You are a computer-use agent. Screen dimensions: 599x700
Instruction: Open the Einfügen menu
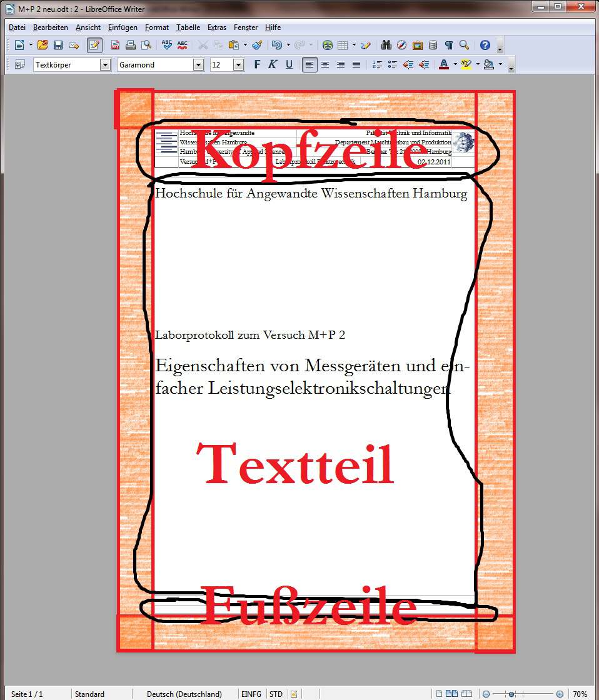[x=123, y=27]
